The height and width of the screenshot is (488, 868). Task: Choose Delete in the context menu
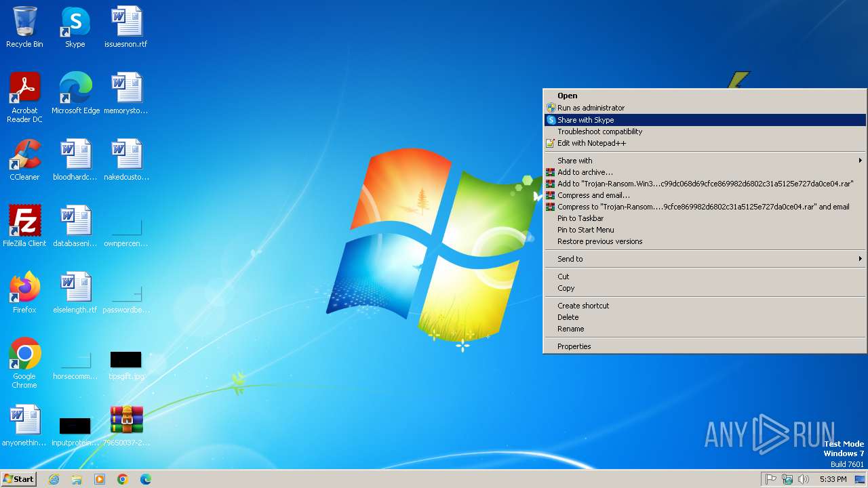coord(705,317)
